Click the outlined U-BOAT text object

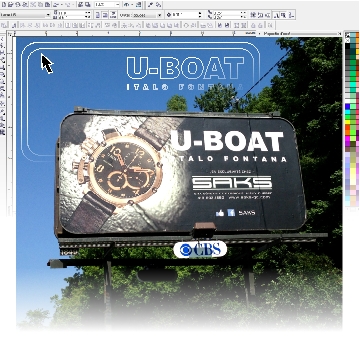coord(185,68)
